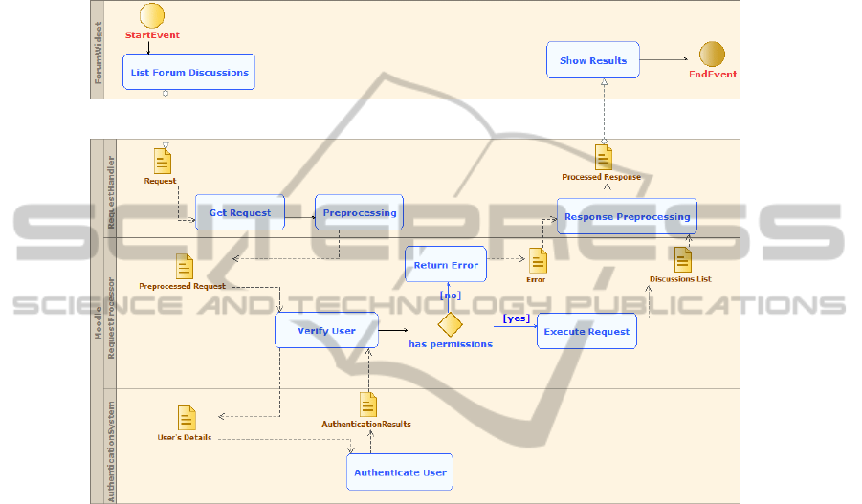Select the has permissions decision diamond

[450, 322]
